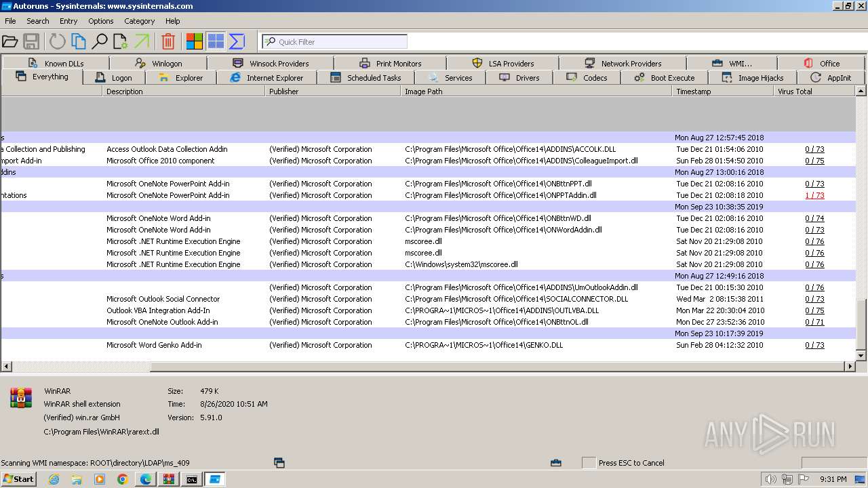The width and height of the screenshot is (868, 488).
Task: Open VirusTotal result for ACCOLK.DLL row
Action: click(x=814, y=149)
